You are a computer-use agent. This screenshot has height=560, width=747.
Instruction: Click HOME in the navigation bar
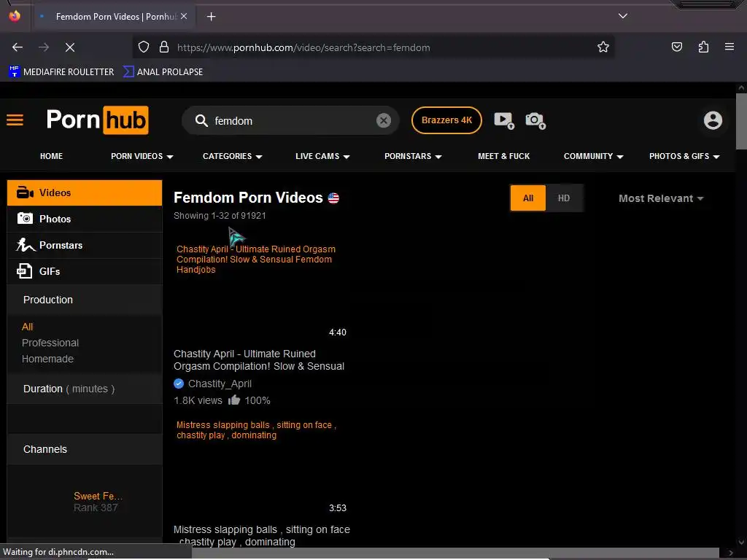(52, 156)
